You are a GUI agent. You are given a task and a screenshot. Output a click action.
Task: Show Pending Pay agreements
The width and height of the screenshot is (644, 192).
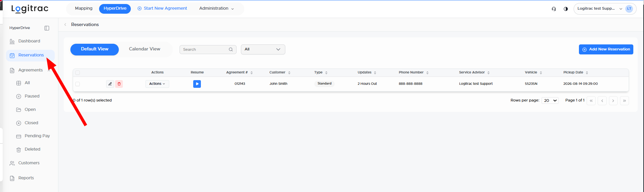pyautogui.click(x=37, y=136)
